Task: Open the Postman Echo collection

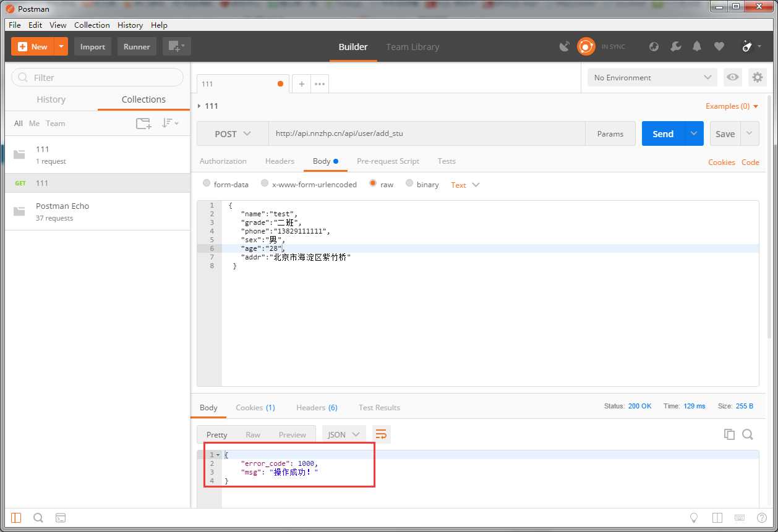Action: (x=98, y=211)
